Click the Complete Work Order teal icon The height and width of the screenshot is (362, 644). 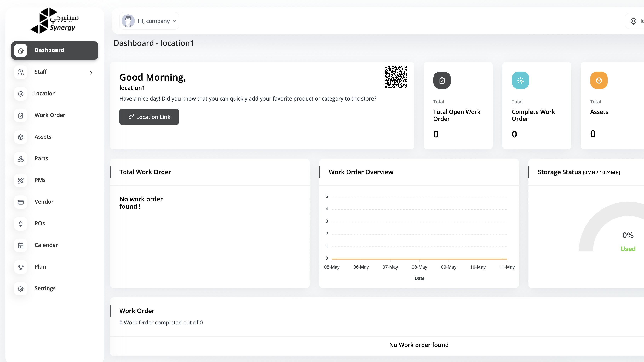click(520, 80)
